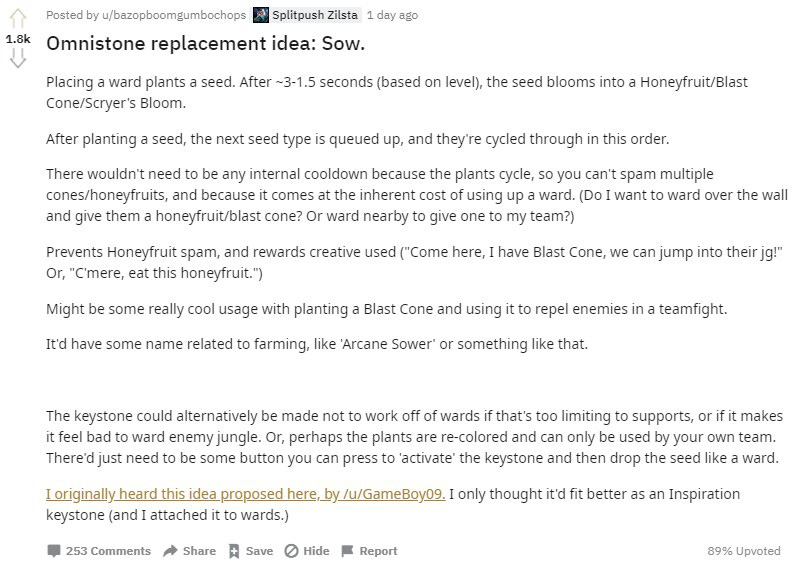The image size is (795, 570).
Task: Click the Hide circle-slash icon
Action: tap(292, 551)
